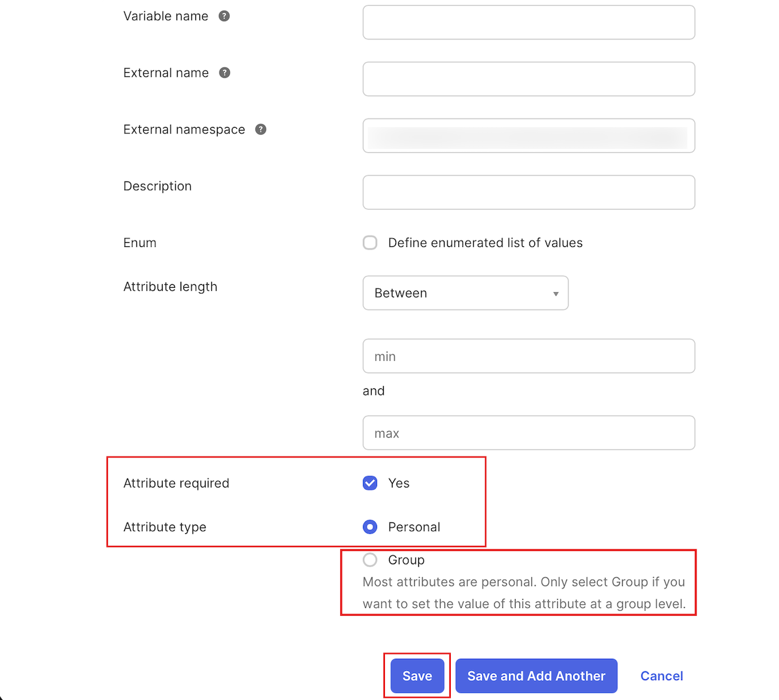Image resolution: width=779 pixels, height=700 pixels.
Task: Click the Define enumerated list of values label
Action: point(485,243)
